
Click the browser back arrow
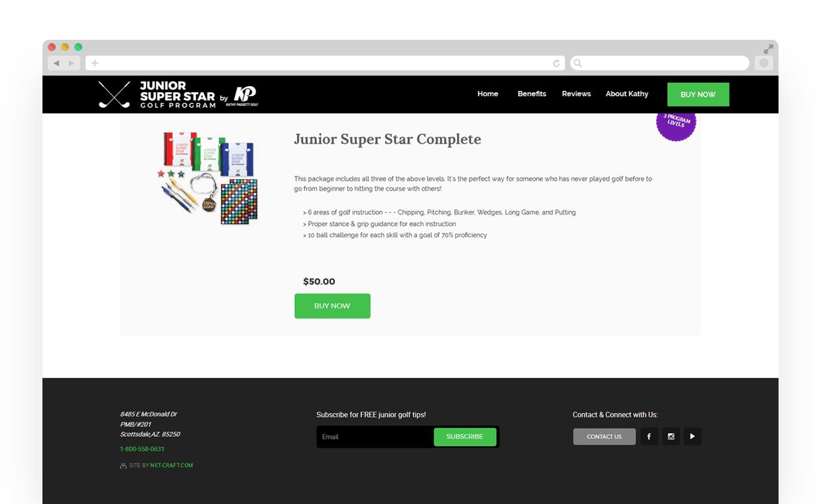56,63
